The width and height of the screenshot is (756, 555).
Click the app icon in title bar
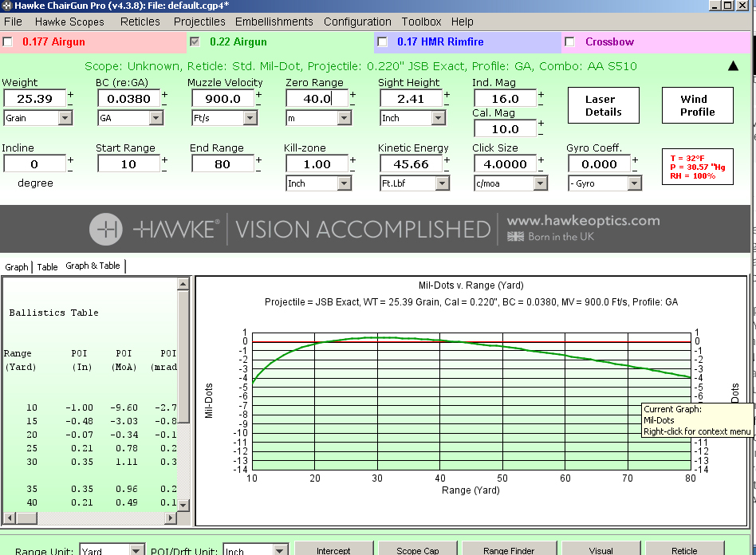click(x=6, y=6)
